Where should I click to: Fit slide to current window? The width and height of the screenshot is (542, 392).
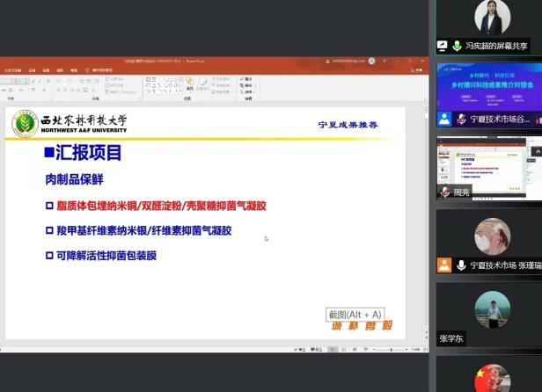pos(426,350)
